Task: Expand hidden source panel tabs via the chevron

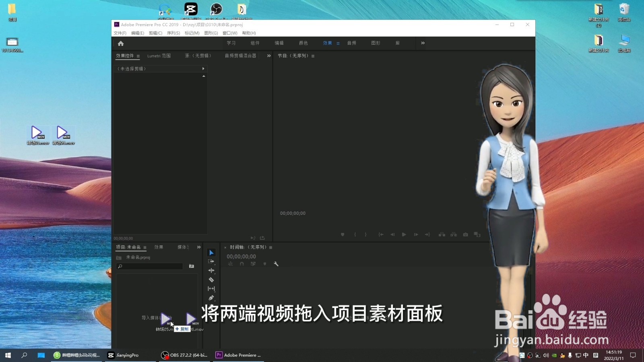Action: [268, 56]
